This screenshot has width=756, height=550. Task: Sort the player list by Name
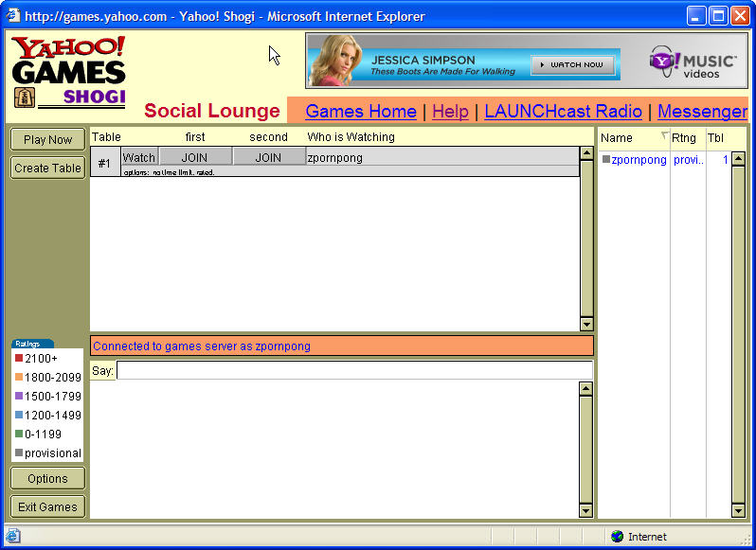tap(617, 138)
